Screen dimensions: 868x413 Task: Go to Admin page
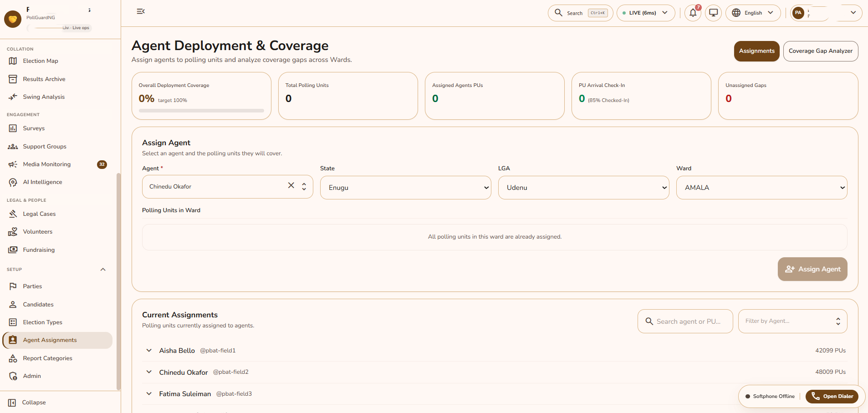(57, 376)
